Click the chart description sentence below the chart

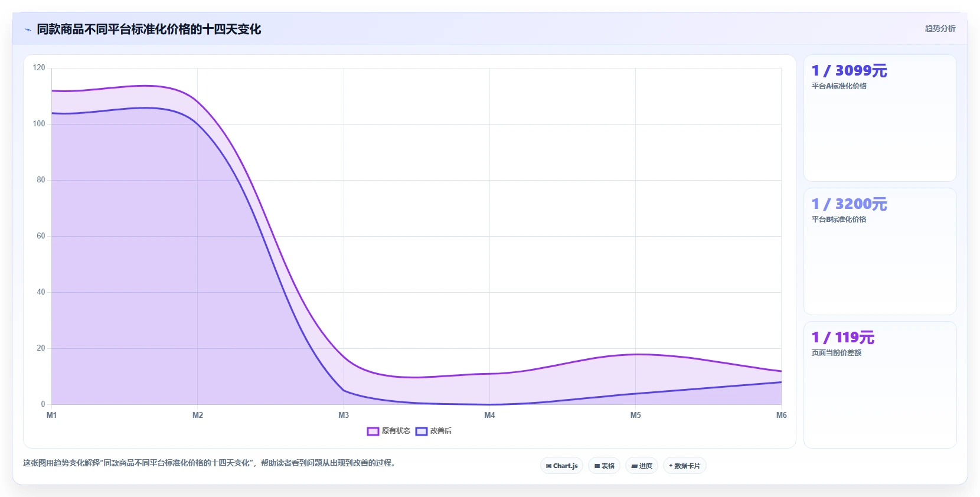pyautogui.click(x=210, y=463)
